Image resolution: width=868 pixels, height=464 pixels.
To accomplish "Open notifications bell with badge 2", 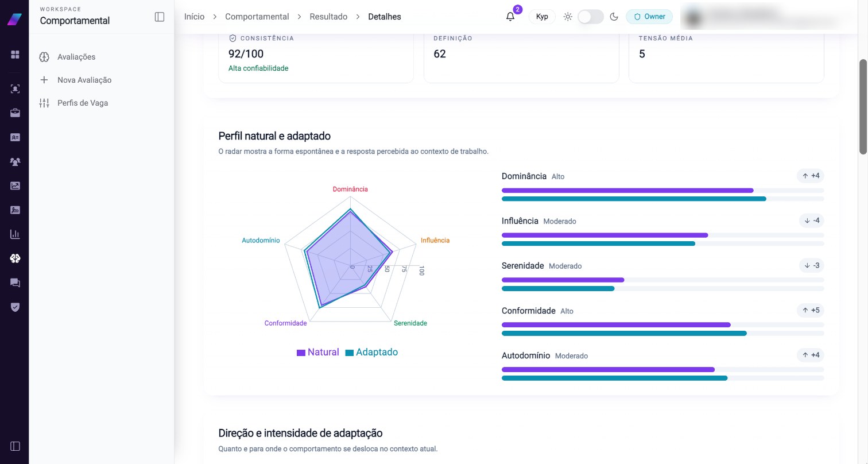I will 510,17.
